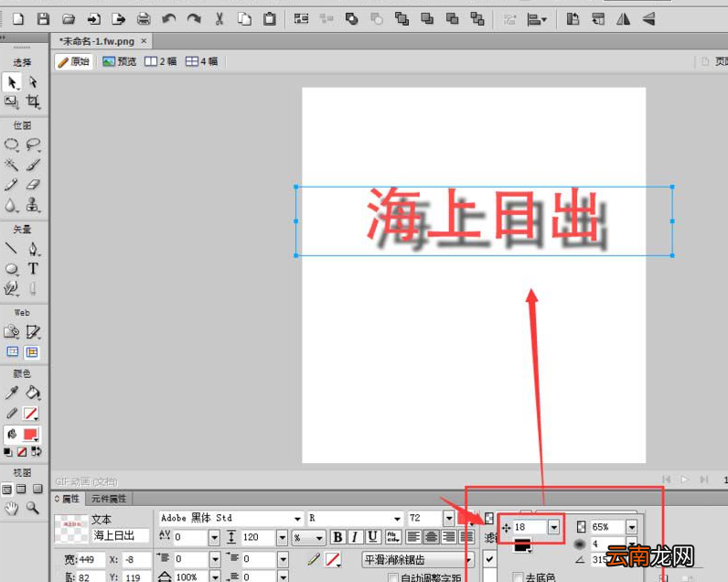Click the Export icon in toolbar

(x=119, y=19)
